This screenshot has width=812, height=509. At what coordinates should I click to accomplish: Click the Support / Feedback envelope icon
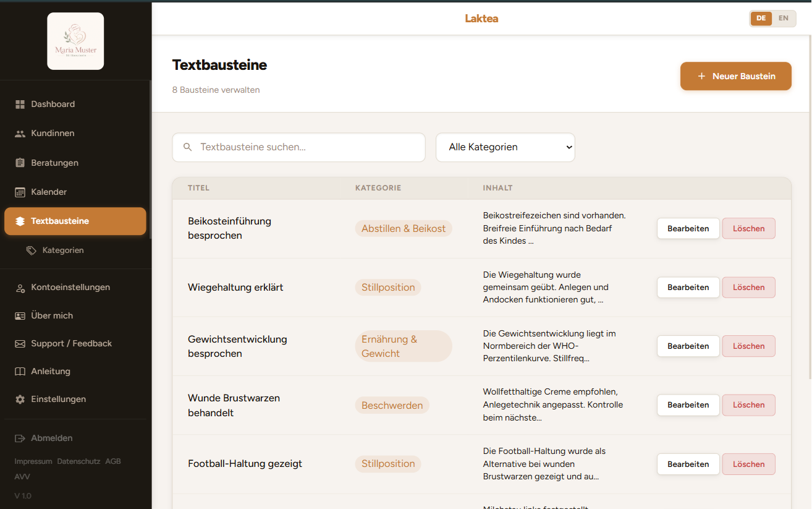[x=20, y=344]
